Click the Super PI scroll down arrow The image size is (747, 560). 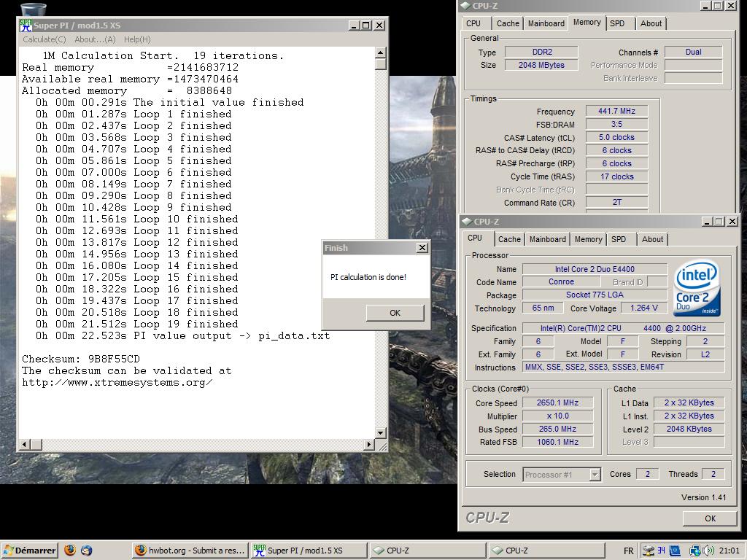pyautogui.click(x=380, y=432)
